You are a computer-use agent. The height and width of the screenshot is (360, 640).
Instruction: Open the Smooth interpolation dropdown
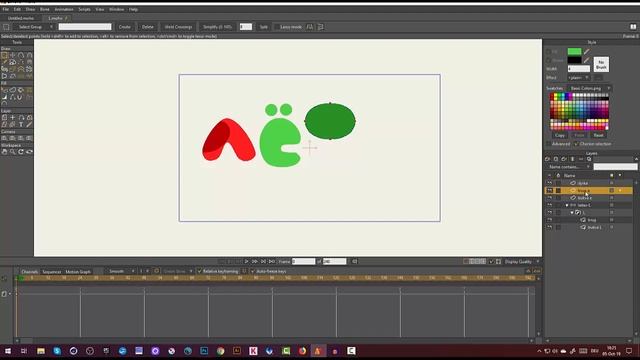121,271
